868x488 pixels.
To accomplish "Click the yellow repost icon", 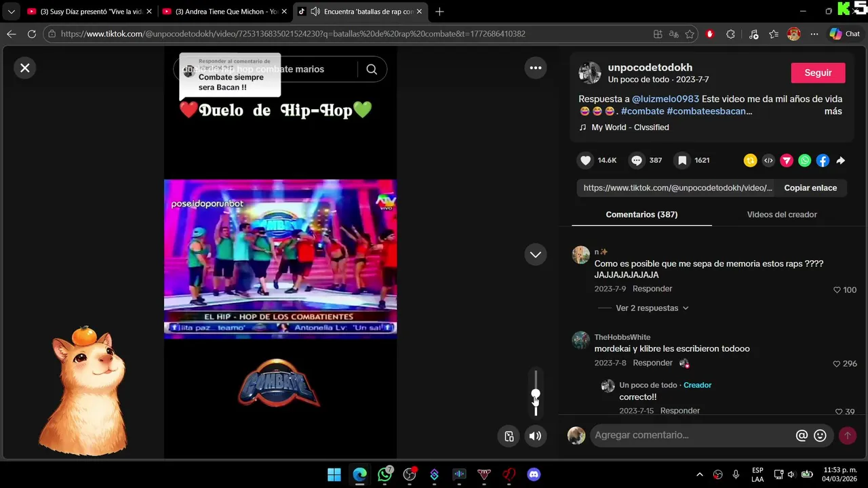I will (750, 161).
